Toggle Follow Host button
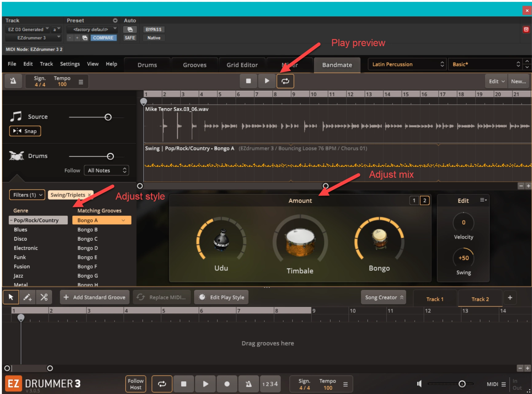This screenshot has height=394, width=532. pos(136,384)
